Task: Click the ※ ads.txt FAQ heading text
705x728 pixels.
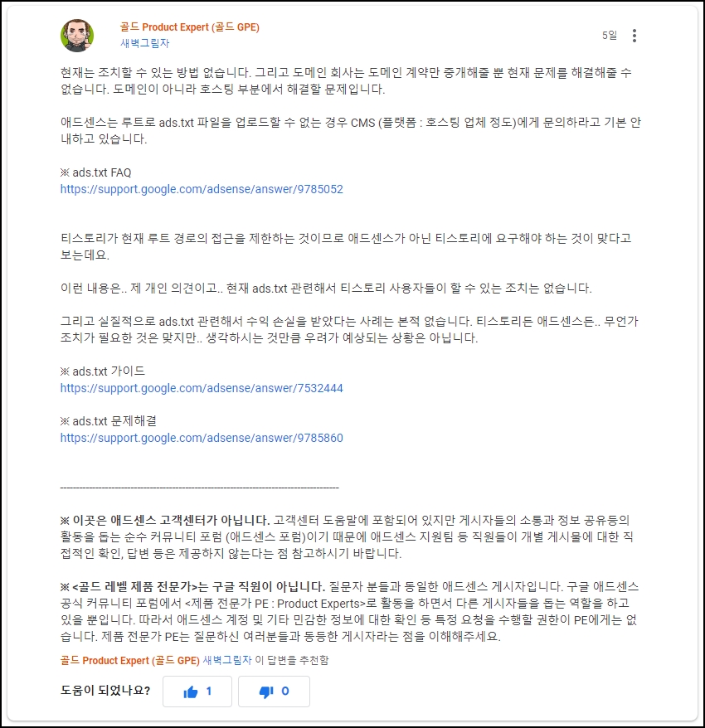Action: [95, 172]
